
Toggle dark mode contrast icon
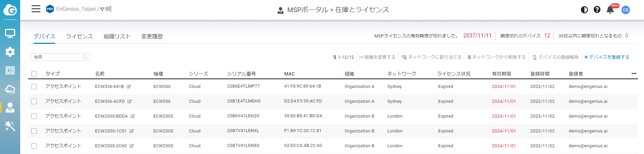click(x=584, y=10)
